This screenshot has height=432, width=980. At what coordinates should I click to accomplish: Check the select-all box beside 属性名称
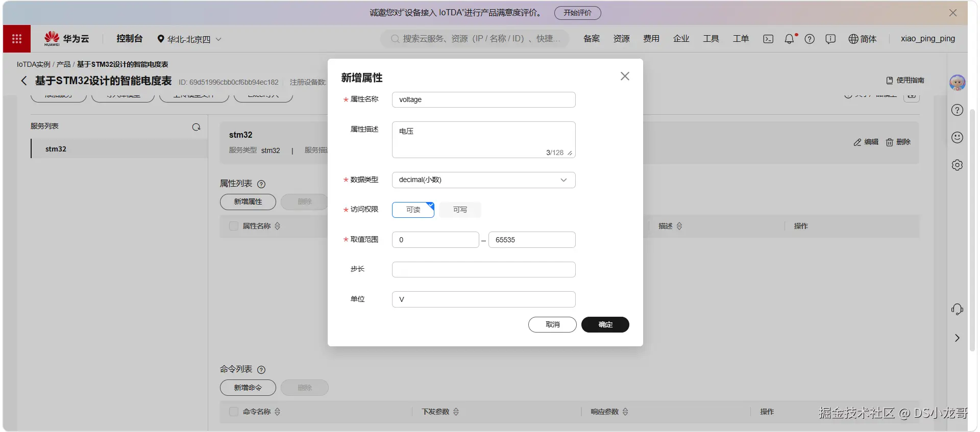234,226
